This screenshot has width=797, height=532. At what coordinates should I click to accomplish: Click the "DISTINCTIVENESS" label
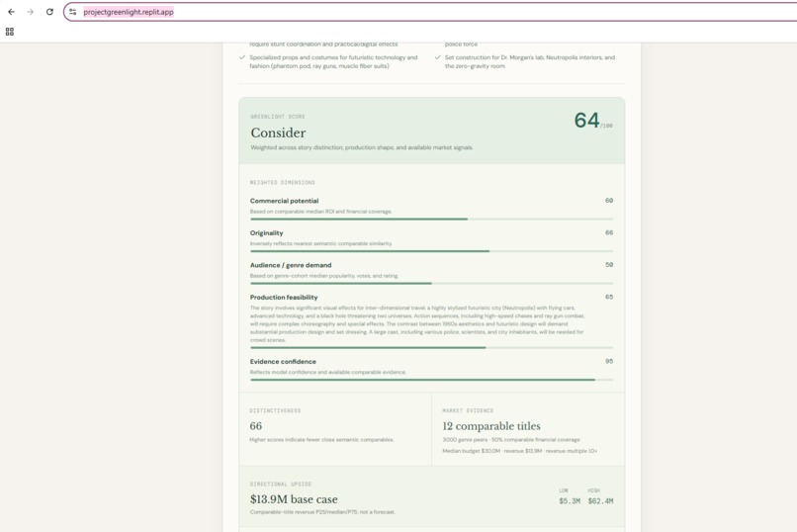coord(275,410)
